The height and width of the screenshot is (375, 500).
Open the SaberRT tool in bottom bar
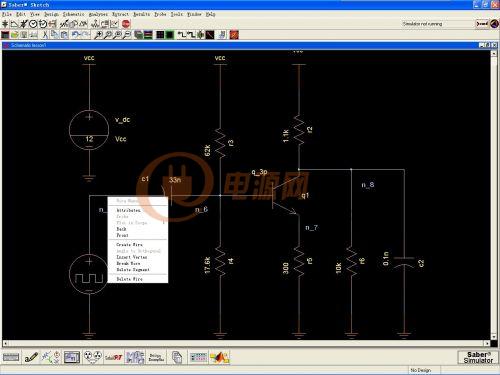click(114, 358)
